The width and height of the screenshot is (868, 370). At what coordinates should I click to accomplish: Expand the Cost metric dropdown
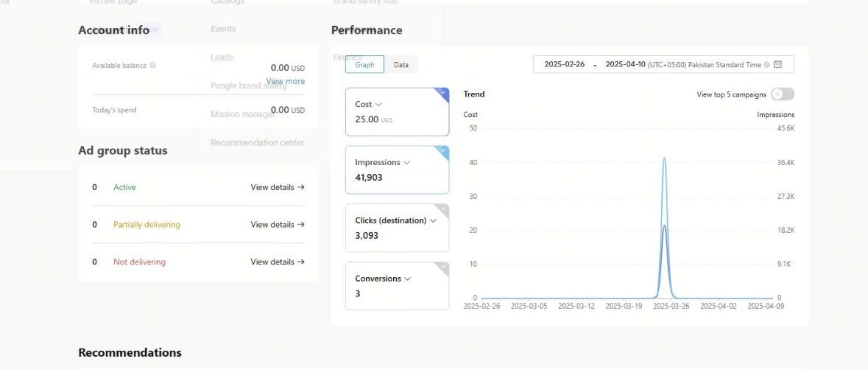[x=378, y=105]
